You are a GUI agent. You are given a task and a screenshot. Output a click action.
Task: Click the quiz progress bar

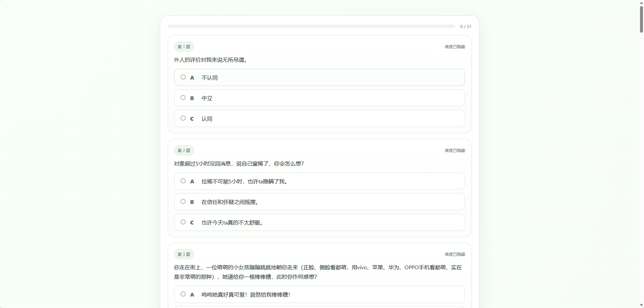click(311, 26)
